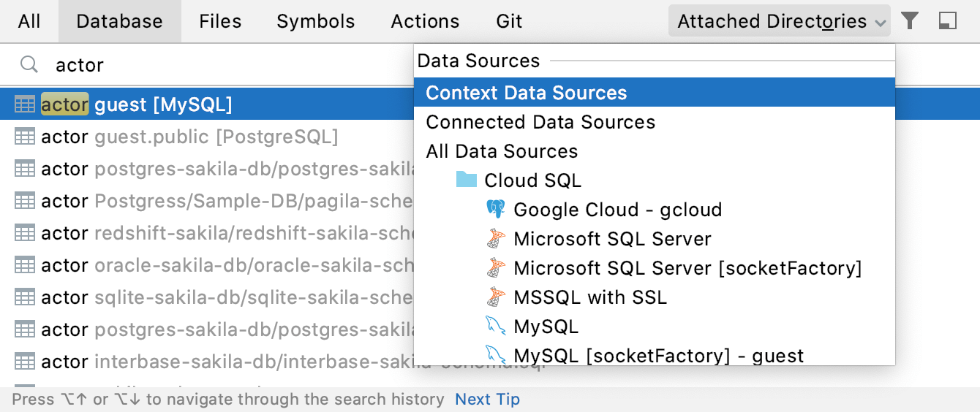Choose Microsoft SQL Server data source

pyautogui.click(x=655, y=239)
